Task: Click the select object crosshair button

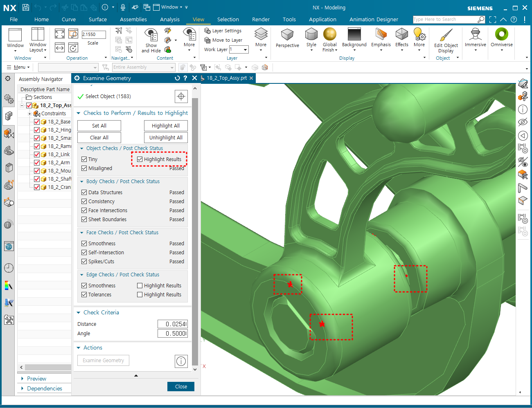Action: tap(181, 96)
